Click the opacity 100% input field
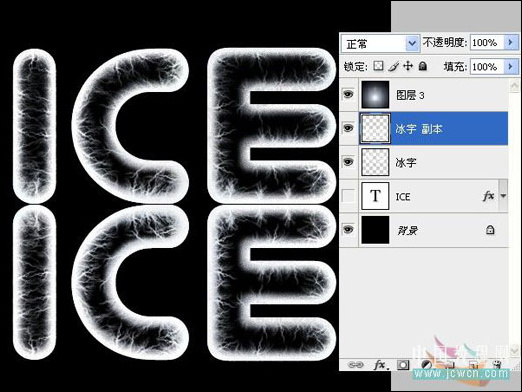 point(487,43)
